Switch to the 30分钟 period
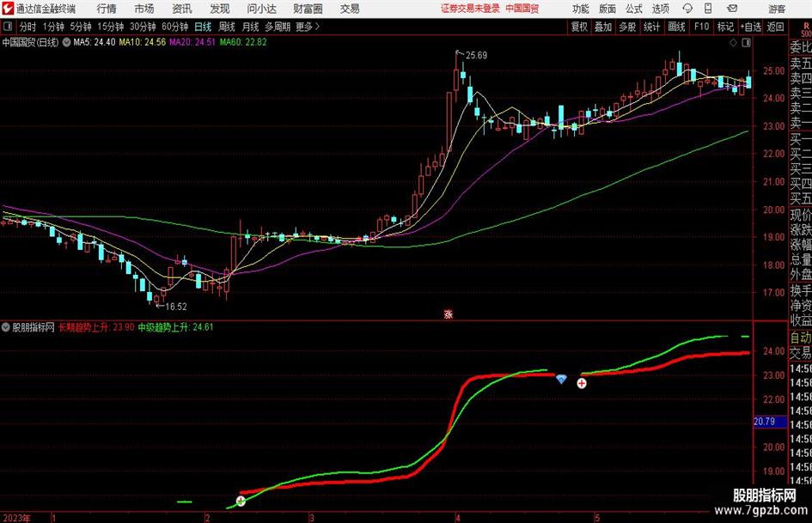The height and width of the screenshot is (523, 812). click(143, 27)
